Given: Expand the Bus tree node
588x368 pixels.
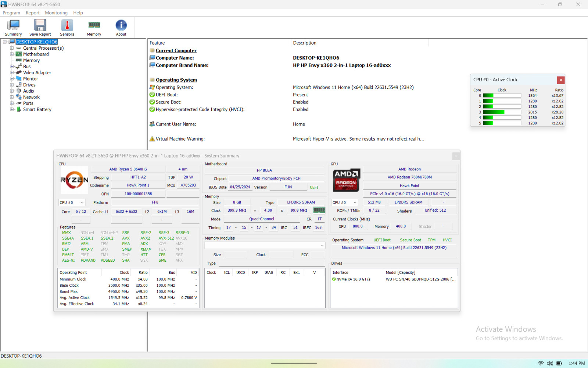Looking at the screenshot, I should click(x=12, y=66).
